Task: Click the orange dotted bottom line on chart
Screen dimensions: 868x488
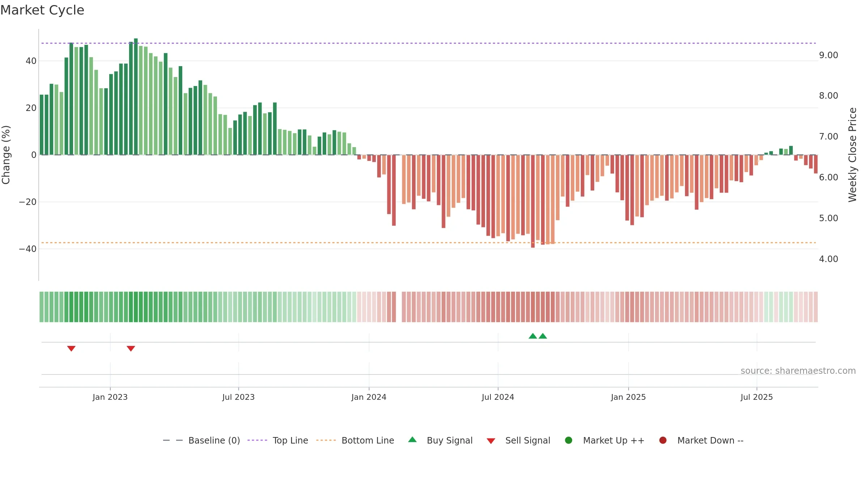Action: [429, 243]
